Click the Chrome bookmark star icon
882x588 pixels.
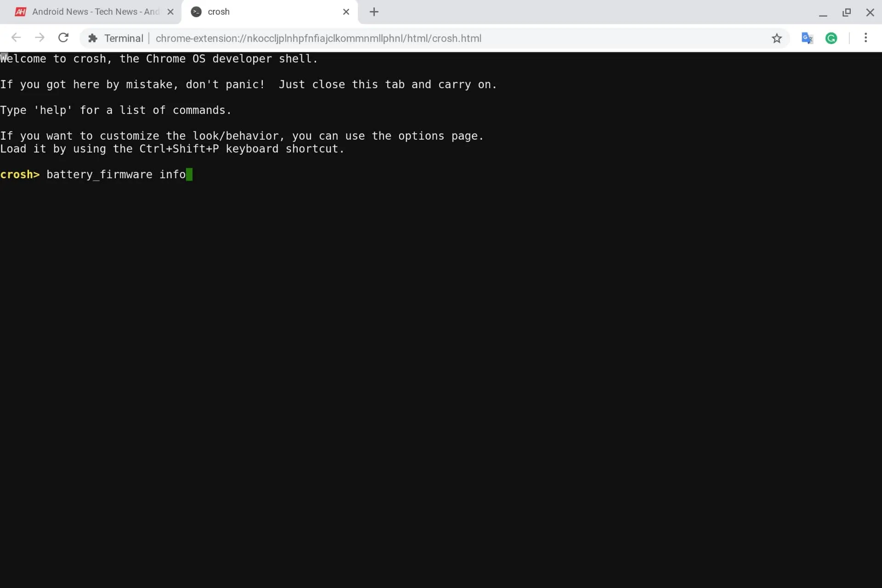[x=777, y=38]
